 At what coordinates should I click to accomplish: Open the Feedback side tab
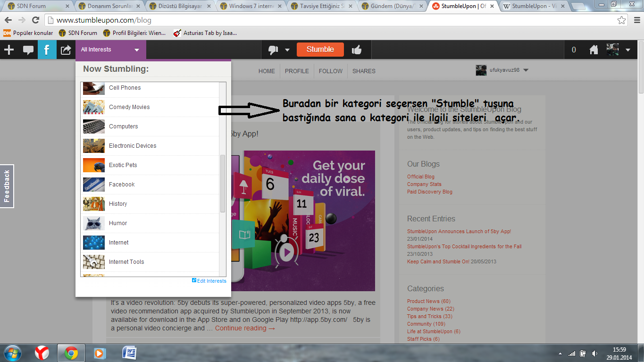pos(7,186)
